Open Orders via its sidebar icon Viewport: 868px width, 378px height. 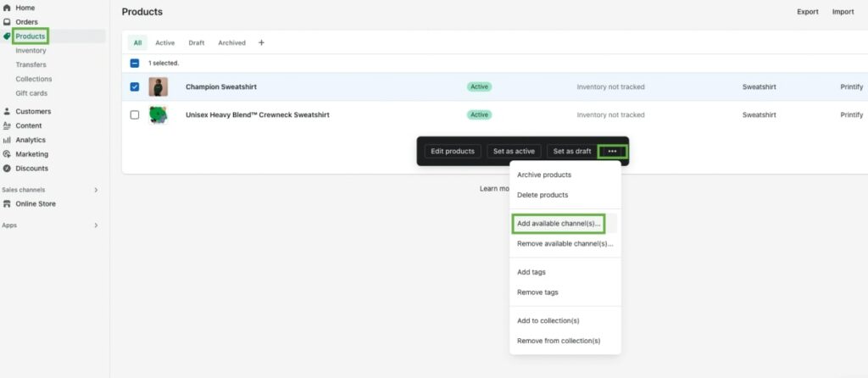7,22
